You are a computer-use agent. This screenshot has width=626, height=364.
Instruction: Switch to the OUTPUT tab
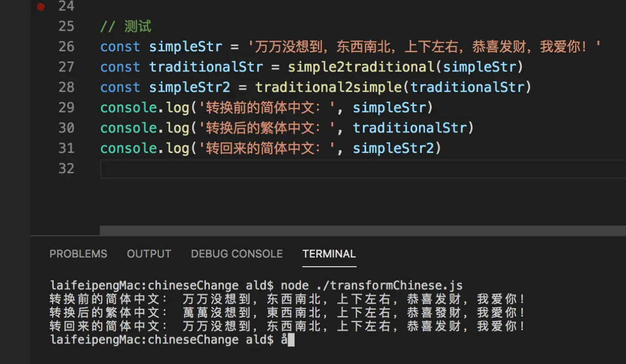click(149, 254)
